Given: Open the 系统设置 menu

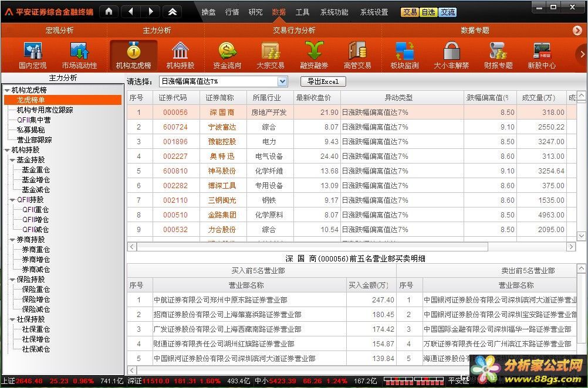Looking at the screenshot, I should (x=374, y=12).
